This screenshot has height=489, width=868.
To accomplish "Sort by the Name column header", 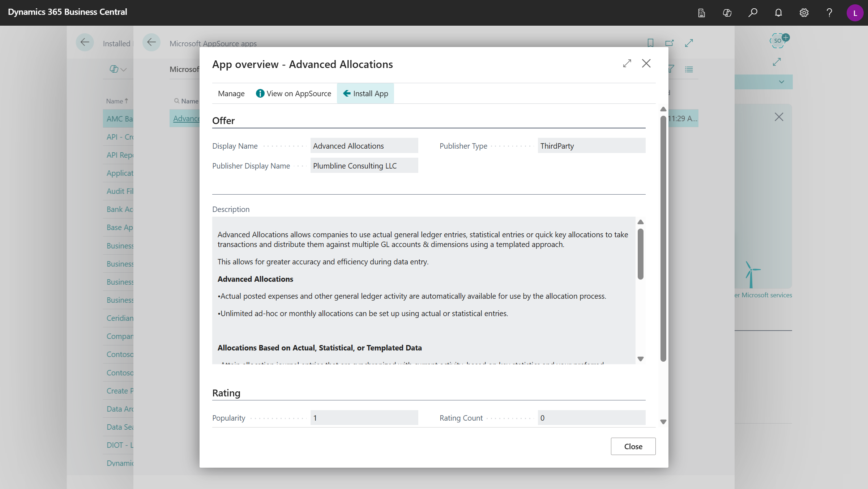I will [116, 101].
